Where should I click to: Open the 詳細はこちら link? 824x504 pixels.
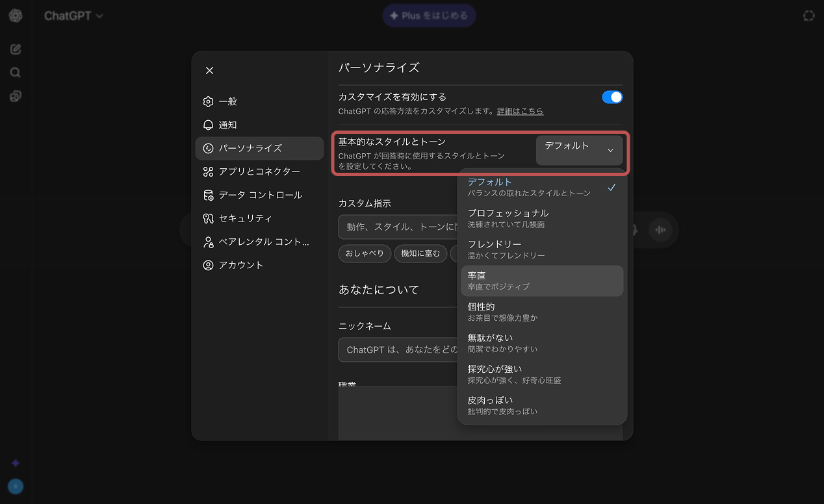pyautogui.click(x=519, y=111)
